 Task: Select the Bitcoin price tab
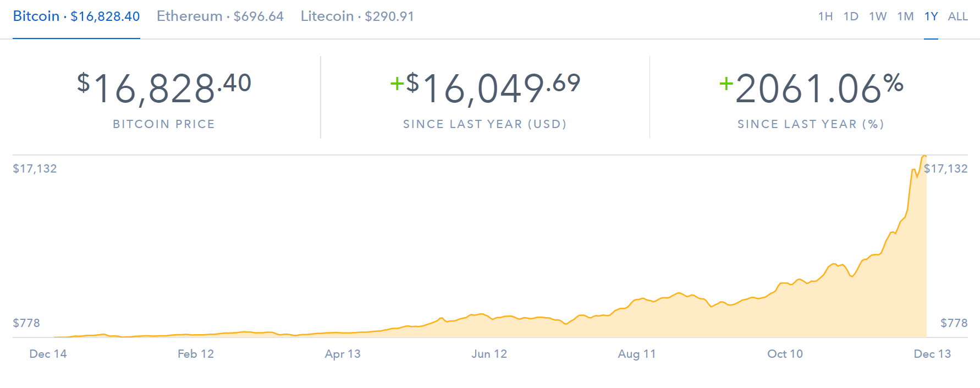pos(76,16)
